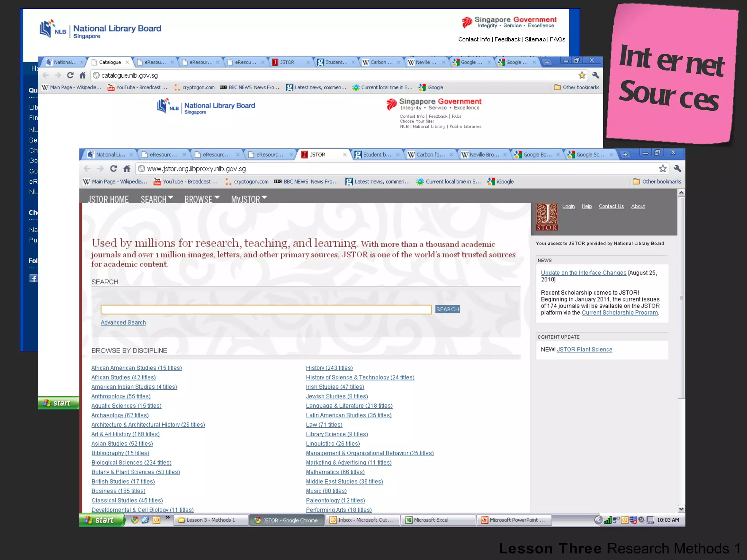Open YouTube bookmark in JSTOR window bookmarks bar
747x560 pixels.
point(186,182)
